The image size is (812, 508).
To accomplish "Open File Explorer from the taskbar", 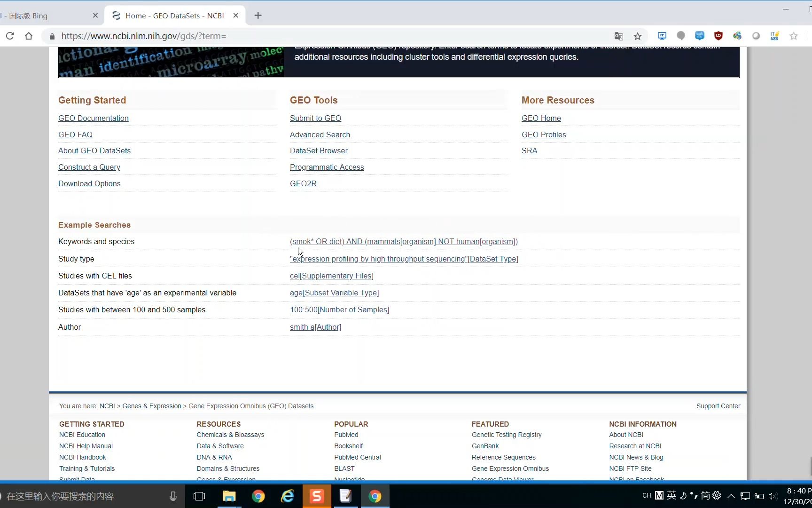I will (229, 496).
